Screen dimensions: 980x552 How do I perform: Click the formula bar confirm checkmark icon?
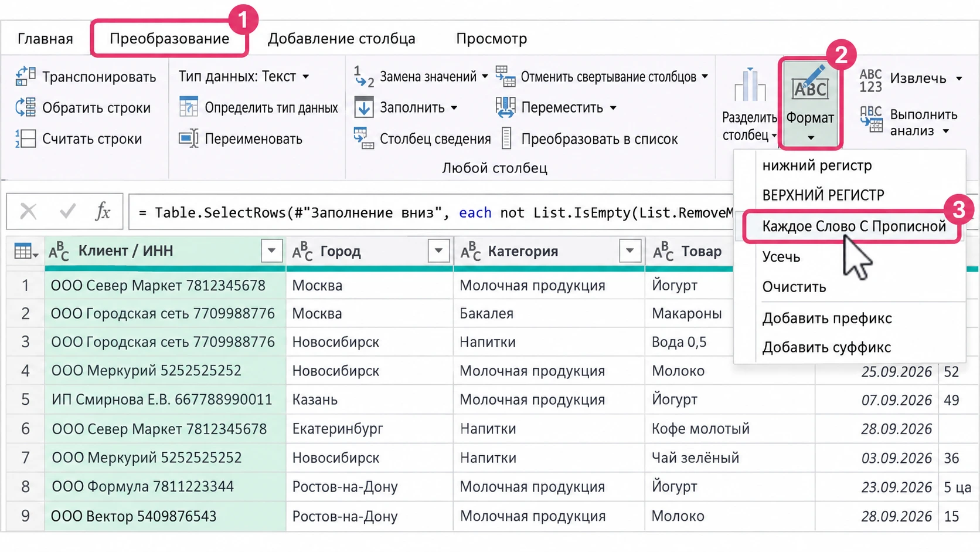click(67, 211)
